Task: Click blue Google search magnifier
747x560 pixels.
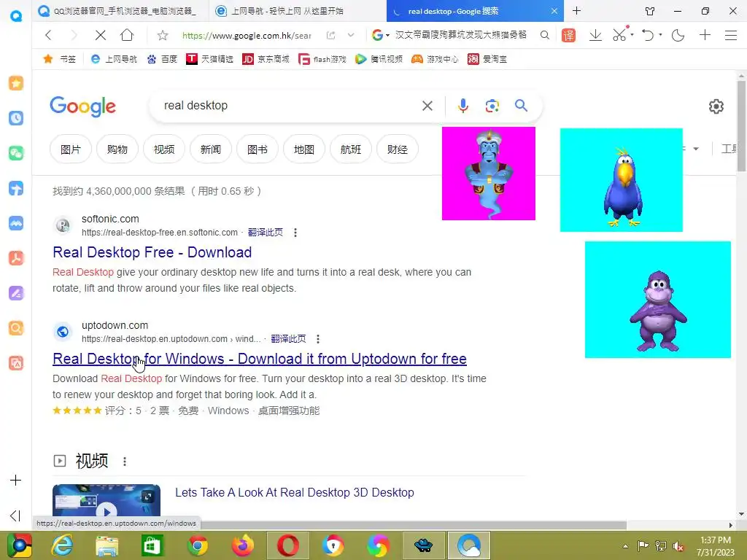Action: click(521, 106)
